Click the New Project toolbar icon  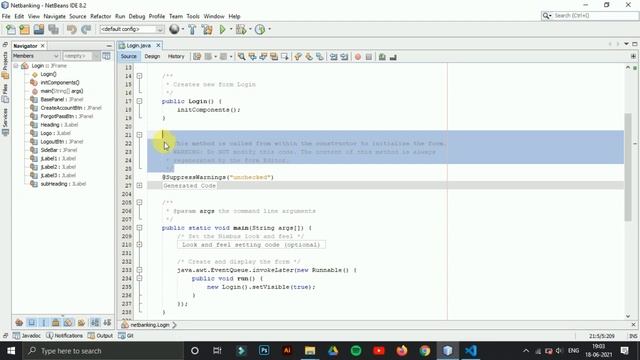24,29
